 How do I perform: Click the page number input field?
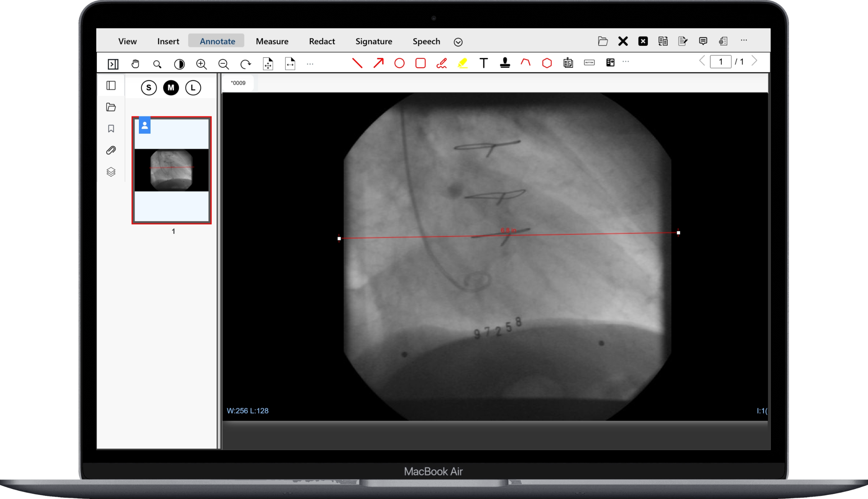pos(721,62)
